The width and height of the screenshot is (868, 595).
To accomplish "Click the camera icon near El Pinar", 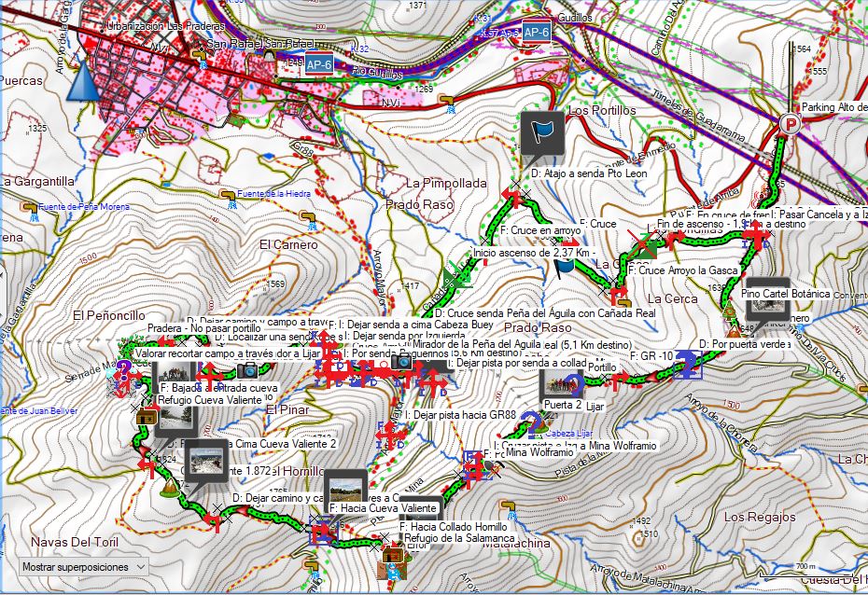I will (x=247, y=370).
